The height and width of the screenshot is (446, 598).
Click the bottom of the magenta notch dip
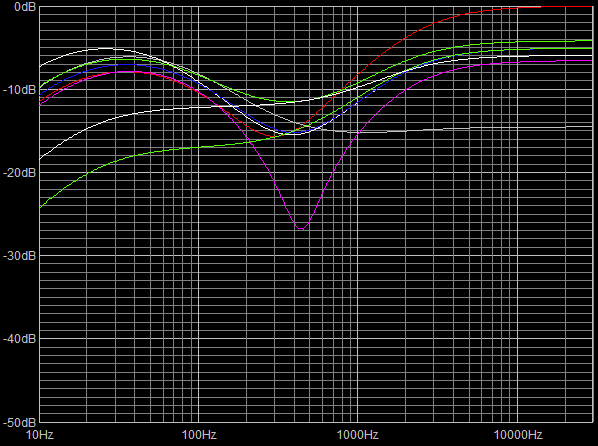(302, 229)
